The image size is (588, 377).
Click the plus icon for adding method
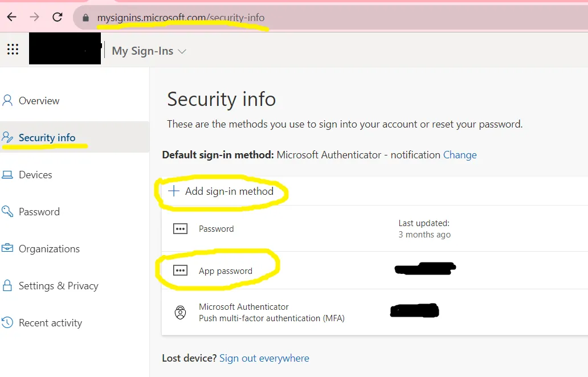[x=174, y=191]
